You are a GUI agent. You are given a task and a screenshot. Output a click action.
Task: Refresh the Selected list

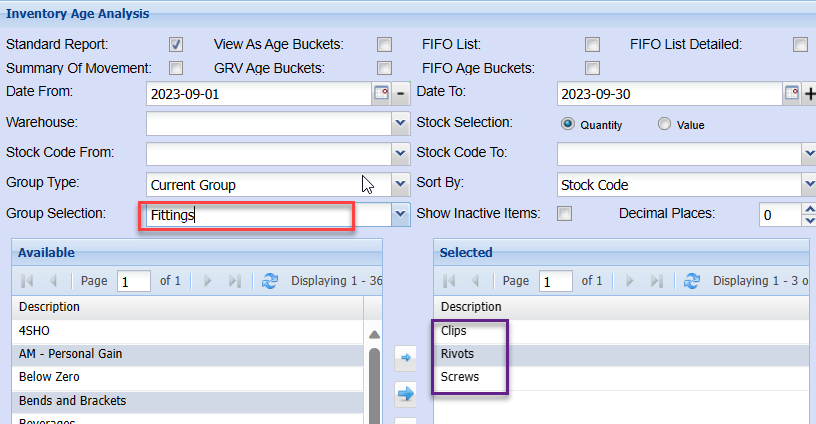tap(691, 282)
